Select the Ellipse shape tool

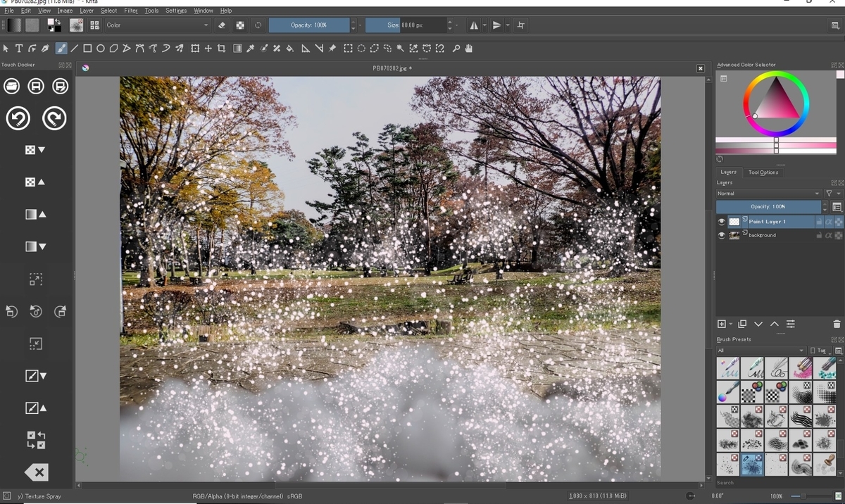tap(101, 49)
